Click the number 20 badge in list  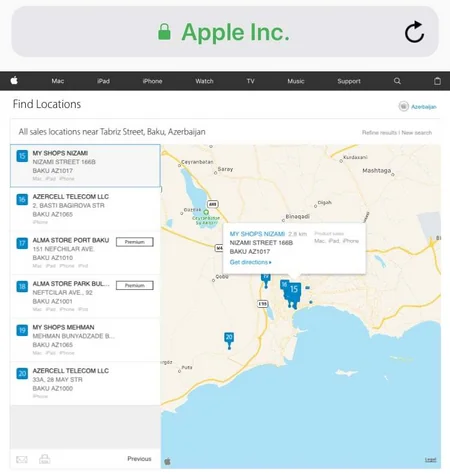click(x=22, y=373)
